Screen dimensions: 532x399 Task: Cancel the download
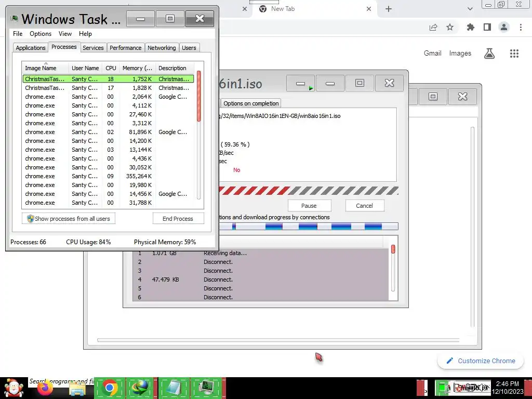click(x=364, y=206)
